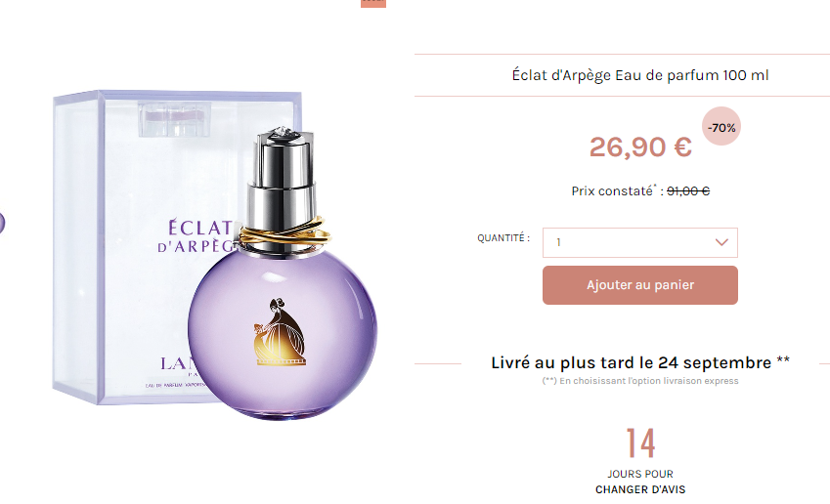This screenshot has width=830, height=504.
Task: Click the gold ring around bottle neck
Action: tap(284, 236)
